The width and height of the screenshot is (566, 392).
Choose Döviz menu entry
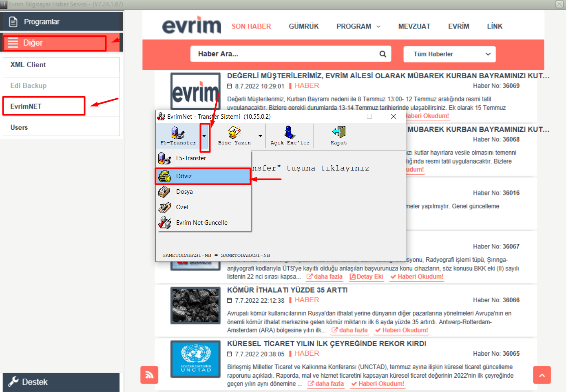point(203,176)
